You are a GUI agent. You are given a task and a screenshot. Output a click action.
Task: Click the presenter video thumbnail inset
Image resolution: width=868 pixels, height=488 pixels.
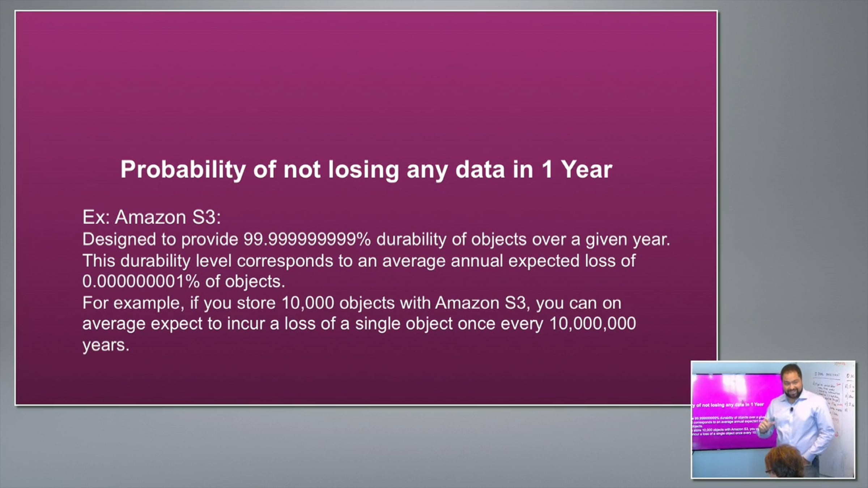773,419
